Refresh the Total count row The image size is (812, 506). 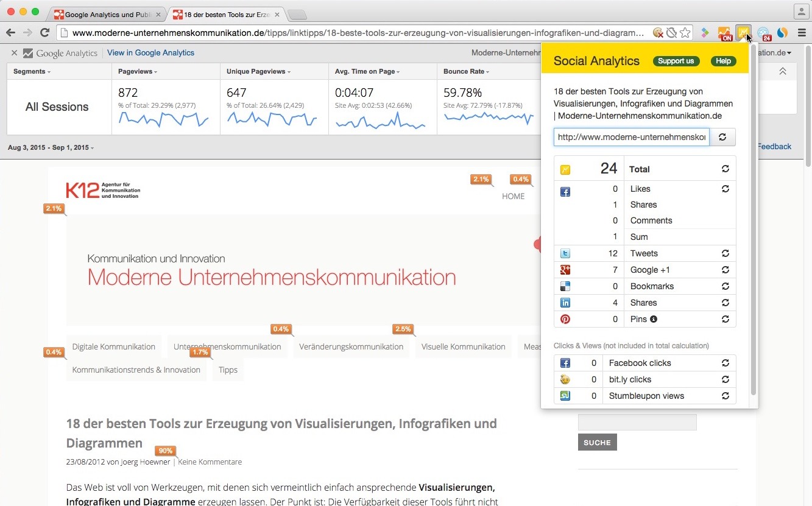tap(725, 169)
